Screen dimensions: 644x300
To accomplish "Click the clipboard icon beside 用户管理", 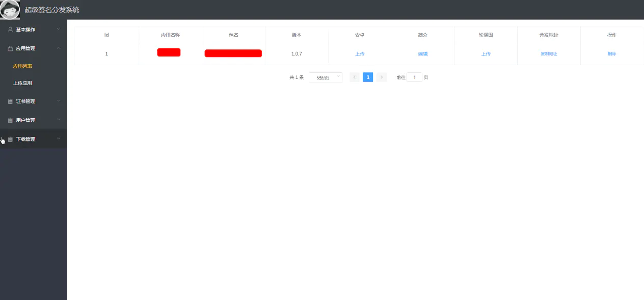I will point(9,120).
